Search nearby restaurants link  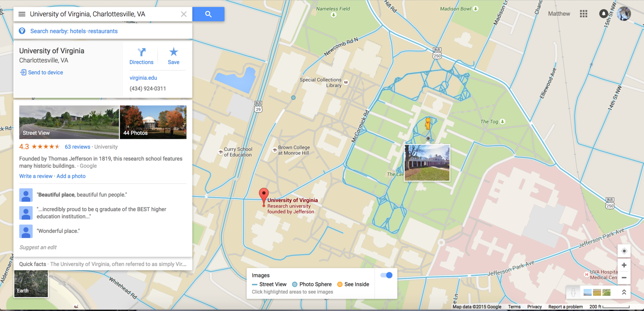tap(103, 31)
